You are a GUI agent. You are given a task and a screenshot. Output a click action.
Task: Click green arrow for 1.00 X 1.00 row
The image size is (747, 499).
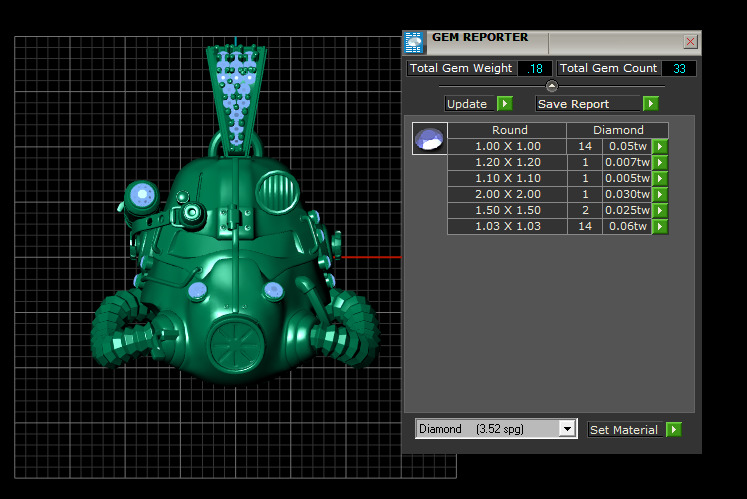[660, 146]
